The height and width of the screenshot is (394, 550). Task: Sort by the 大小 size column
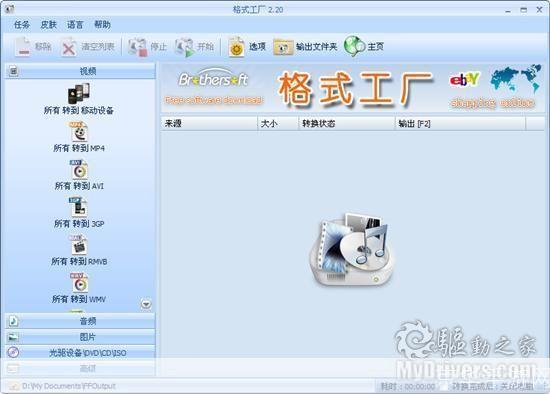[278, 123]
